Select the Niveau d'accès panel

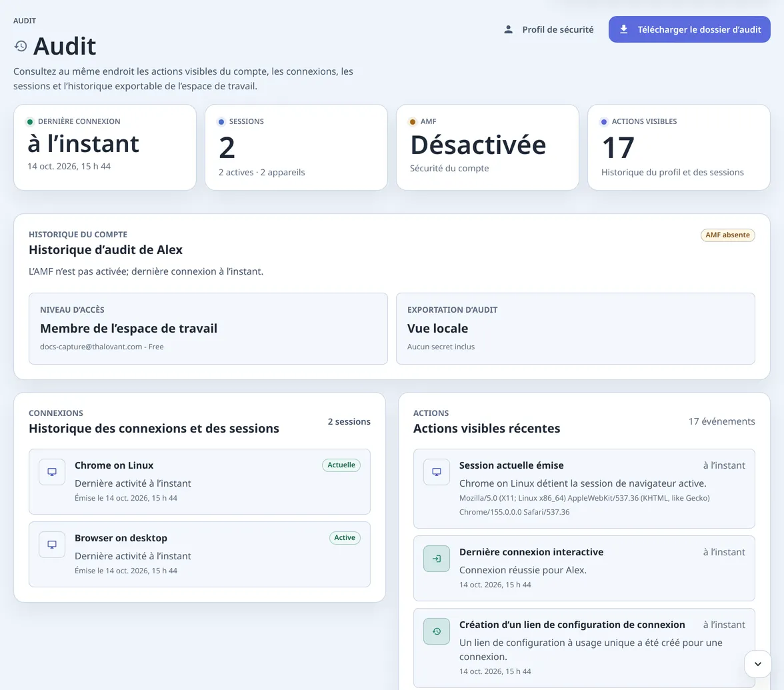(x=208, y=329)
